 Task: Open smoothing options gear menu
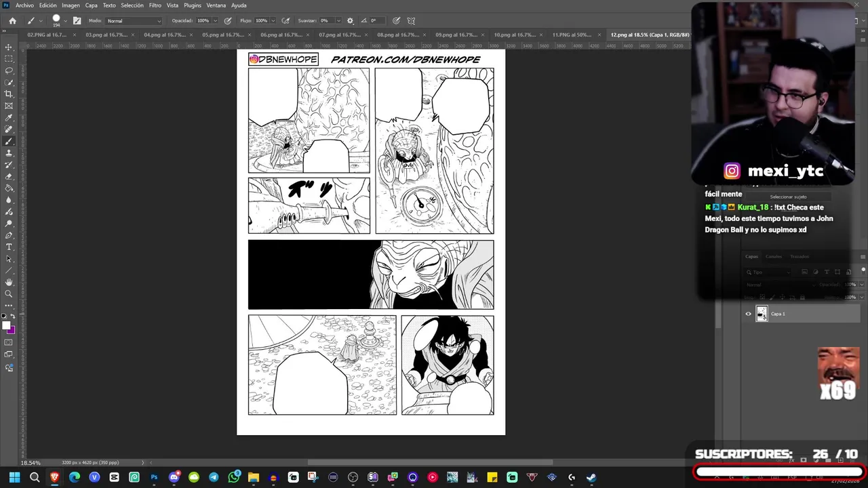(x=350, y=21)
